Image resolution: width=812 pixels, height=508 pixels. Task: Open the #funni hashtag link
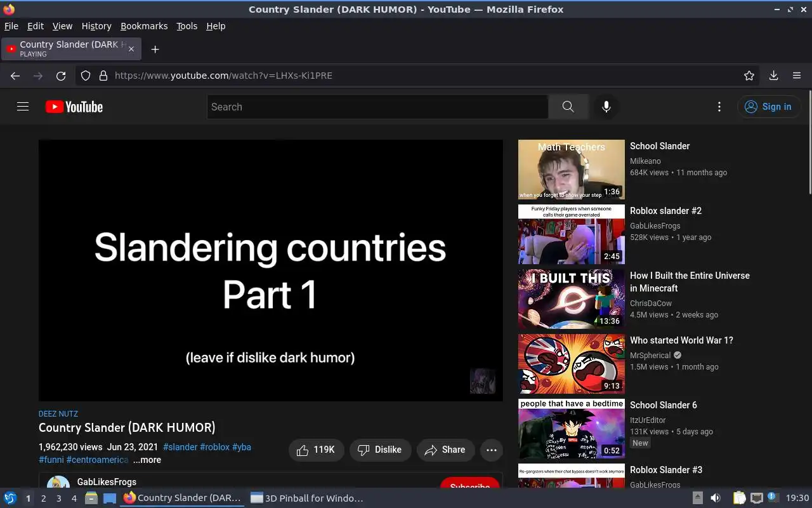51,460
